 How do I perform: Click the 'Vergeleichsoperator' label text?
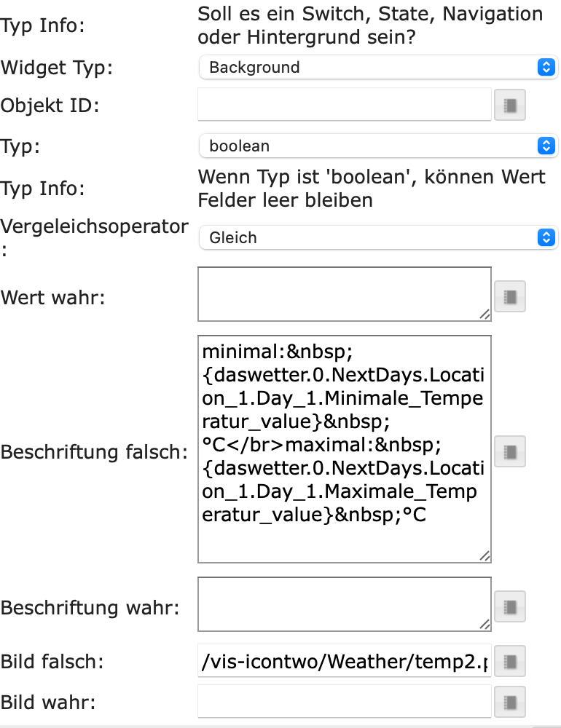click(x=95, y=226)
